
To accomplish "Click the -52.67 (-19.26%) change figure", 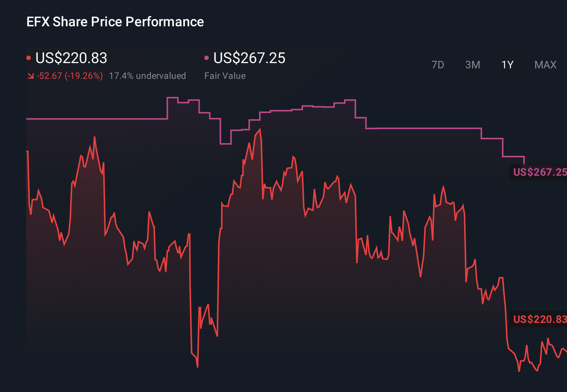I will [x=69, y=76].
